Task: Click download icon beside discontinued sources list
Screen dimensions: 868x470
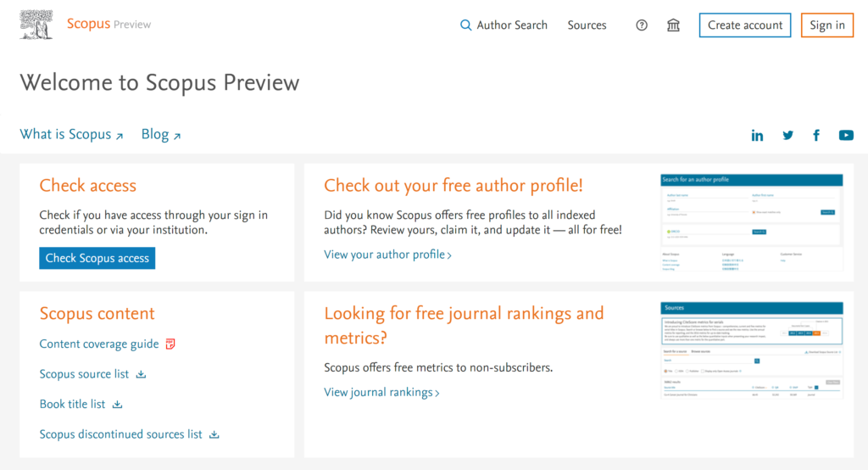Action: pyautogui.click(x=214, y=434)
